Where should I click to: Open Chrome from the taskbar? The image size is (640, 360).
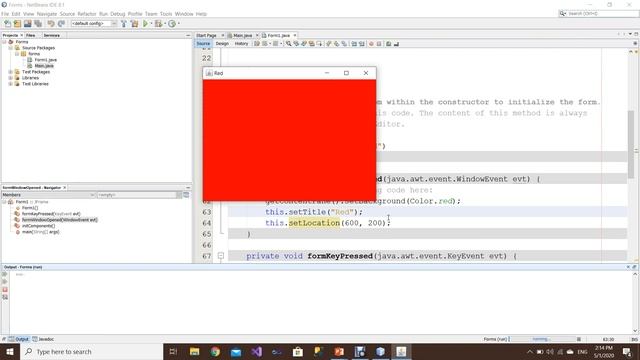215,351
